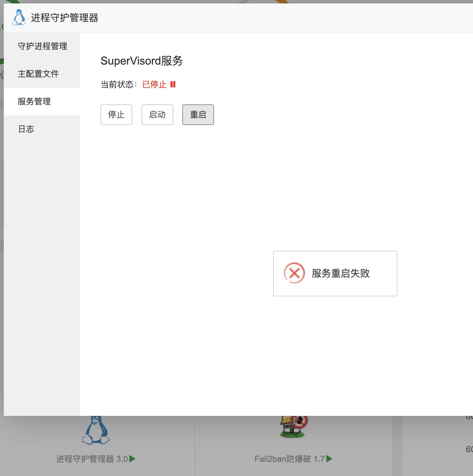The image size is (473, 476).
Task: Open the 日志 tab
Action: click(42, 129)
